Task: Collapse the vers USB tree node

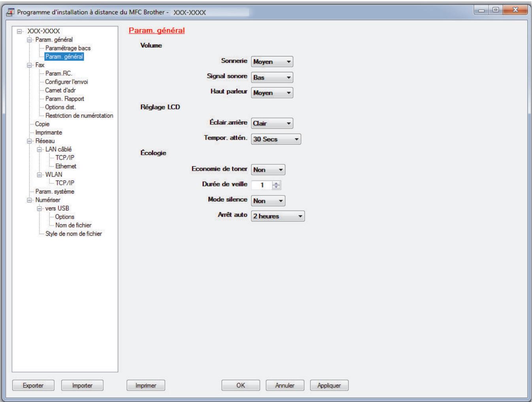Action: pos(39,209)
